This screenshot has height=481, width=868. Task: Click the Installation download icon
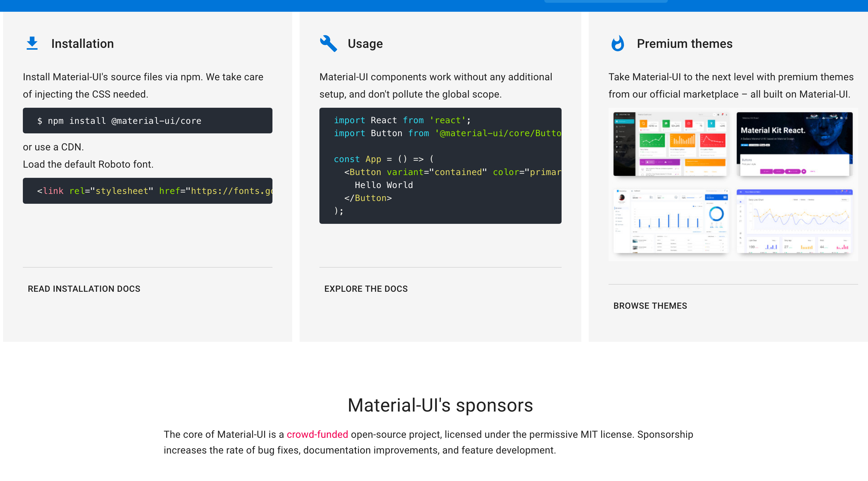(32, 44)
